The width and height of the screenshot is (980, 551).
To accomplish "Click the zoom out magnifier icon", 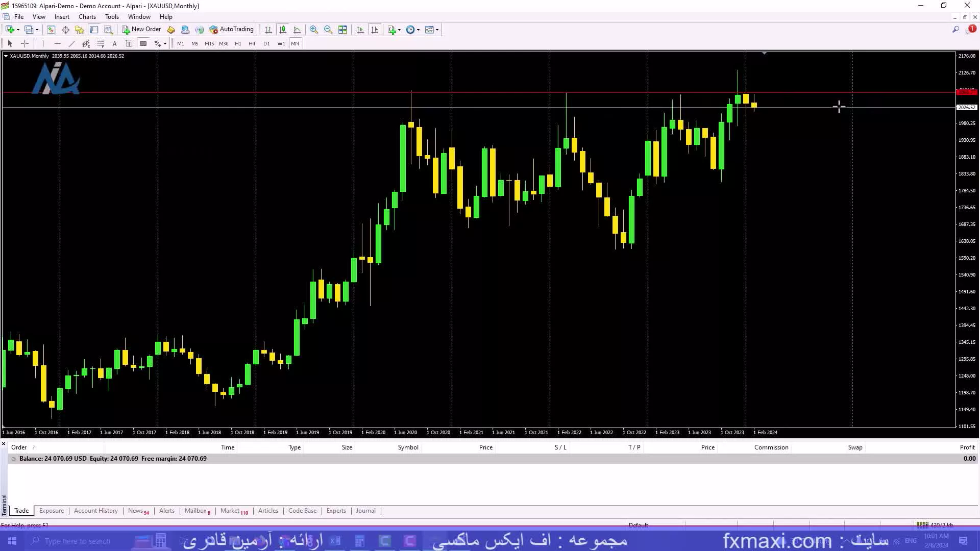I will (x=328, y=29).
